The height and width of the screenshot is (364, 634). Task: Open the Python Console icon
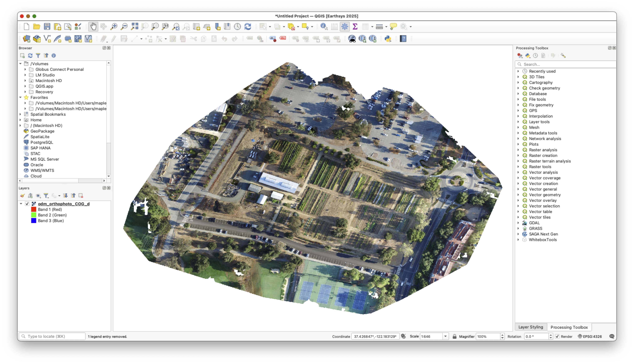(388, 39)
